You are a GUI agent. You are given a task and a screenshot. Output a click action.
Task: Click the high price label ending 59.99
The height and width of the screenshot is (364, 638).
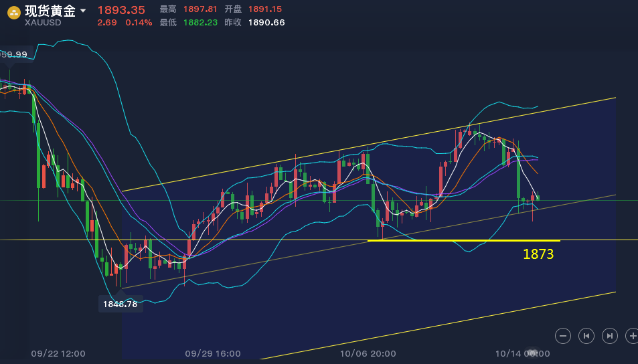[14, 54]
